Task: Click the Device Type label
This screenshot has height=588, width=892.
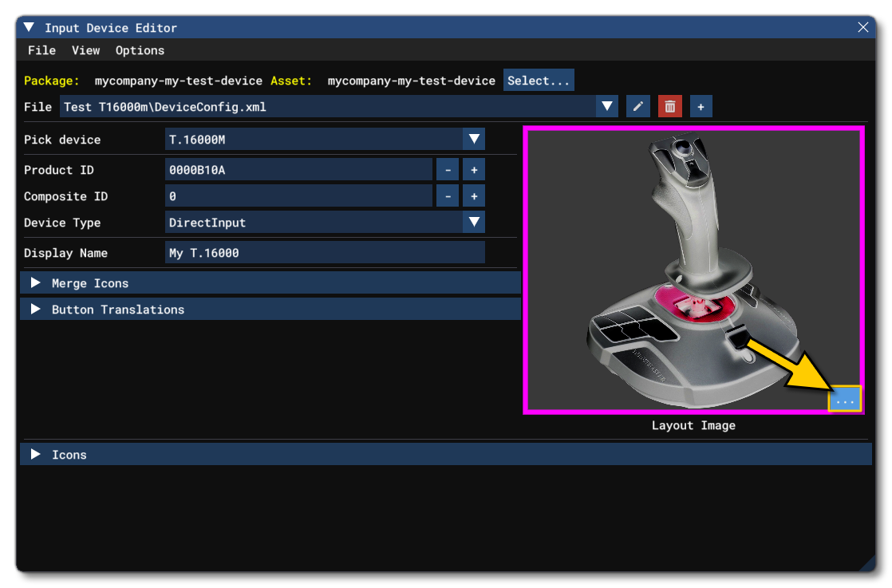Action: coord(62,223)
